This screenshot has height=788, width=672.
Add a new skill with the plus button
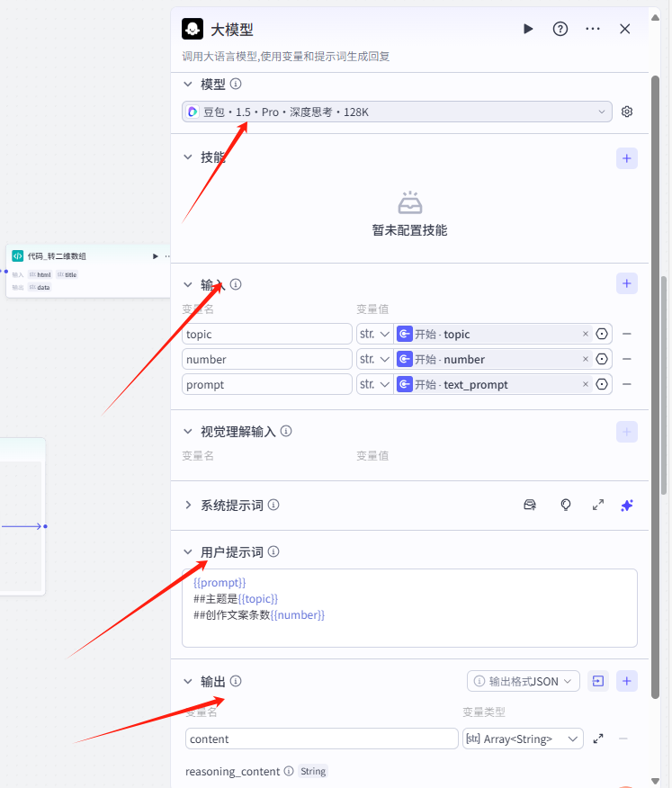tap(627, 158)
